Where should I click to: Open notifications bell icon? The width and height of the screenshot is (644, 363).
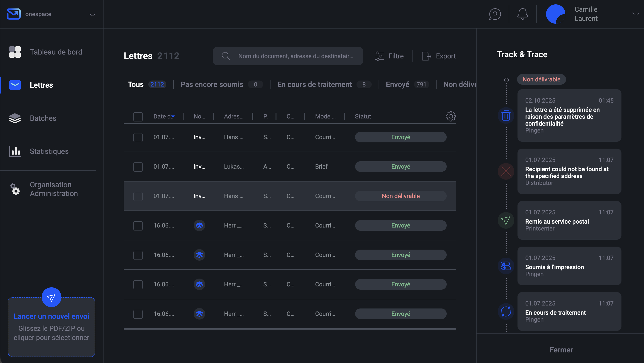pos(522,14)
